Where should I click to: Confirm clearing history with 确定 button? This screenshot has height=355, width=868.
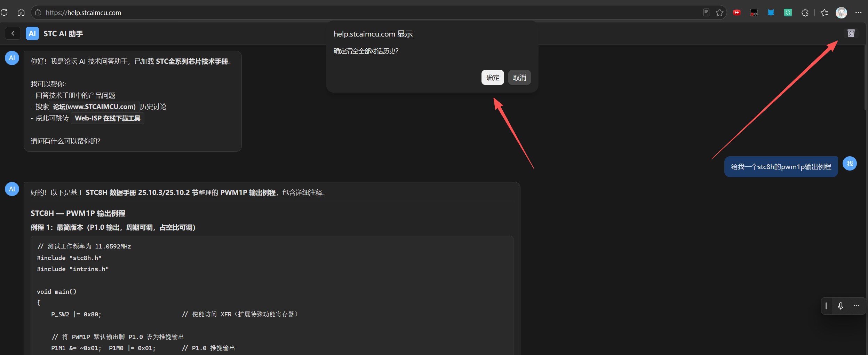click(x=493, y=77)
